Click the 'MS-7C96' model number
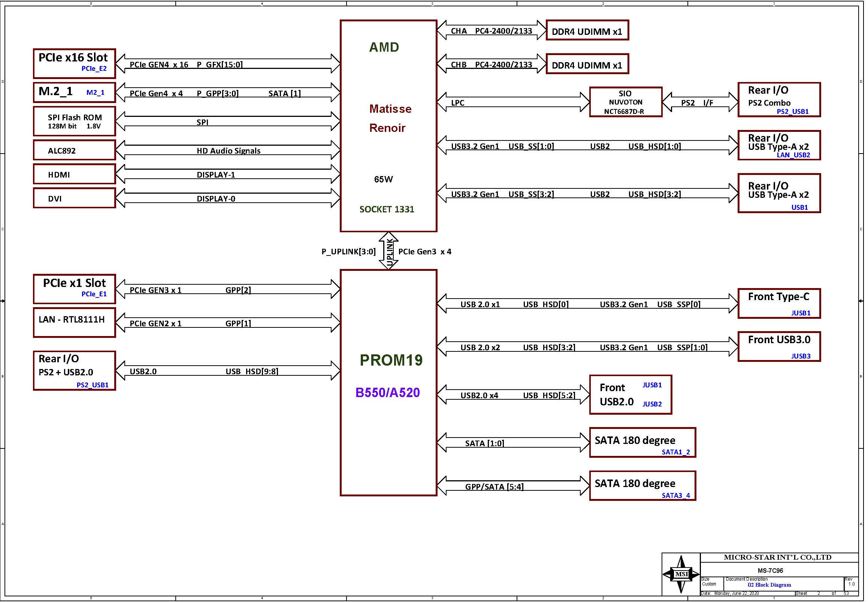 [x=770, y=571]
